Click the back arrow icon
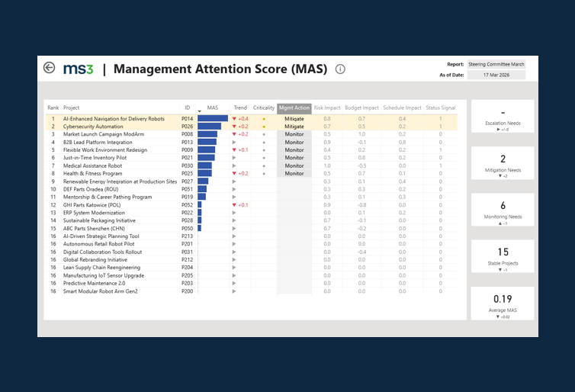The image size is (575, 392). 49,68
